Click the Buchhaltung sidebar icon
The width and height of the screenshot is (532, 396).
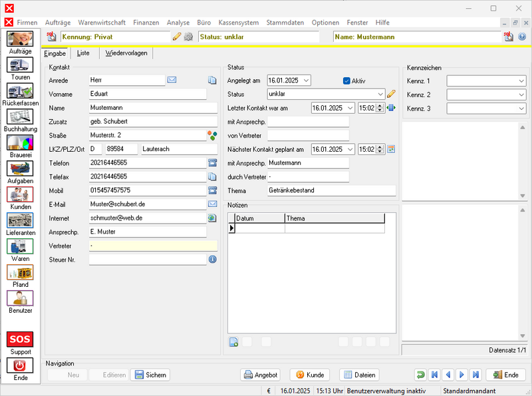[x=20, y=116]
